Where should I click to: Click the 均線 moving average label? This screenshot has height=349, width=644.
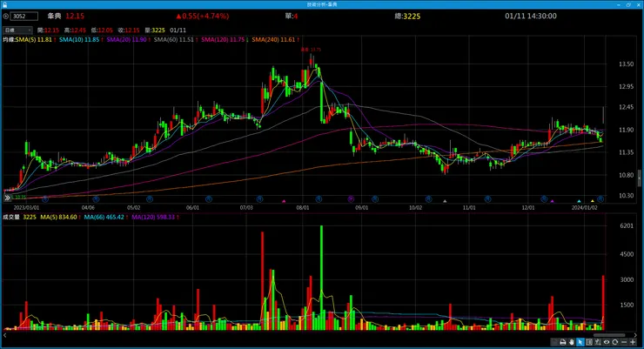tap(9, 40)
